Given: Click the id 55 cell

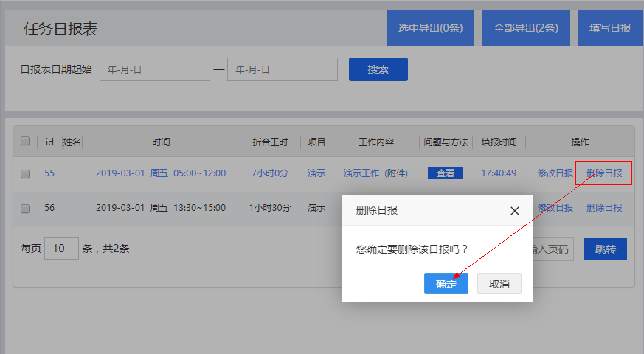Looking at the screenshot, I should [x=49, y=173].
